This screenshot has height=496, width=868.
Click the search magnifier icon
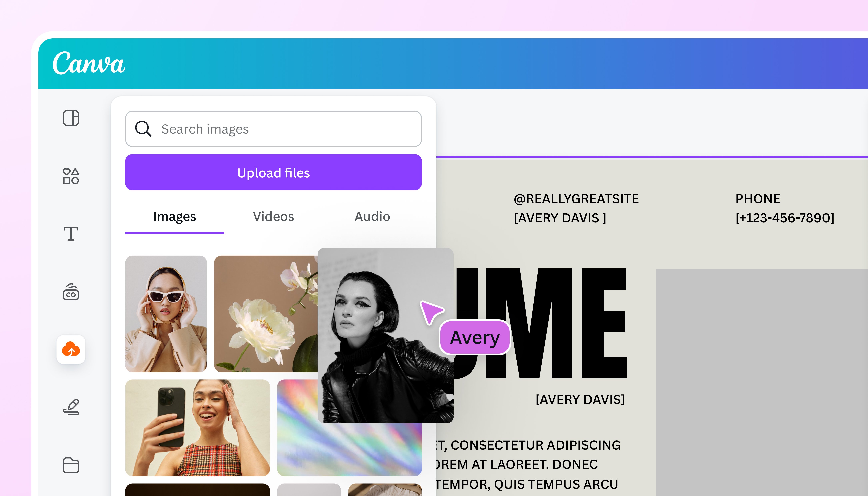(x=143, y=129)
